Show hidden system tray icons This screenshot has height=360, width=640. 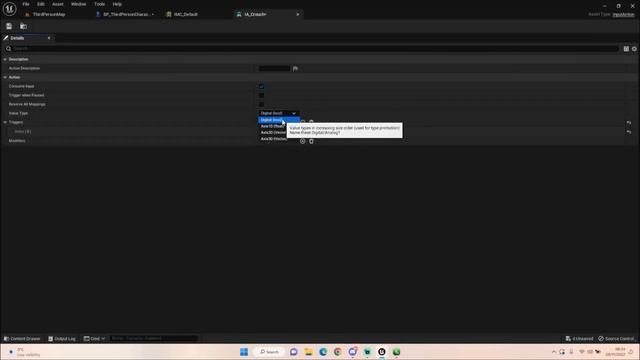554,352
